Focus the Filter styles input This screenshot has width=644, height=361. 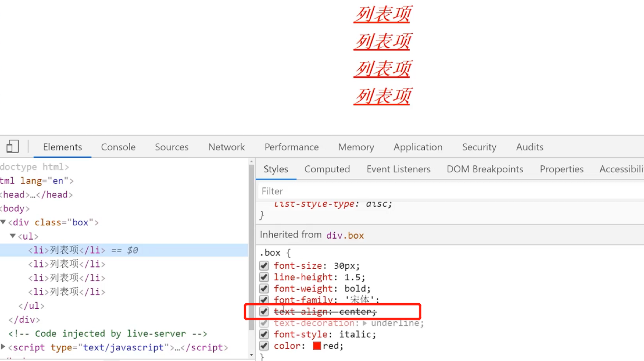click(451, 191)
